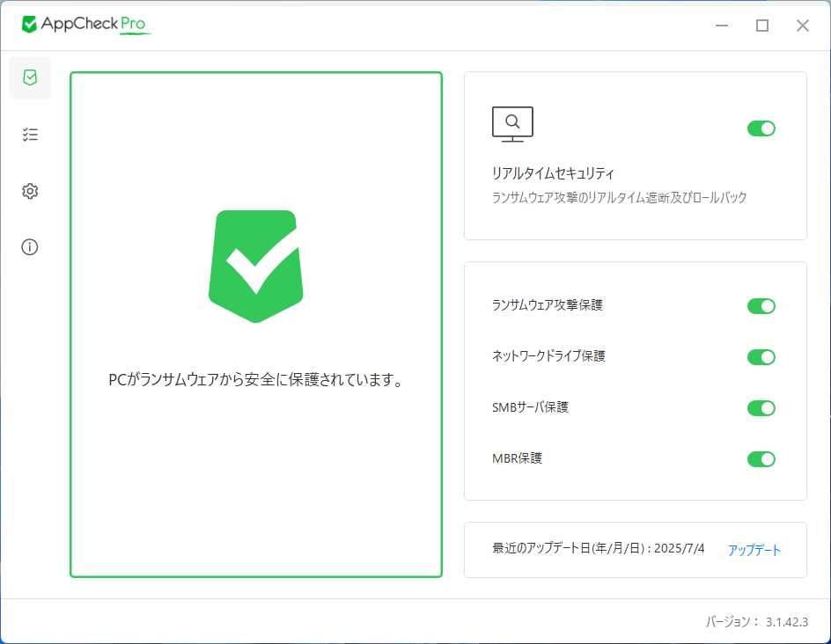831x644 pixels.
Task: Click the アップデート link
Action: [754, 549]
